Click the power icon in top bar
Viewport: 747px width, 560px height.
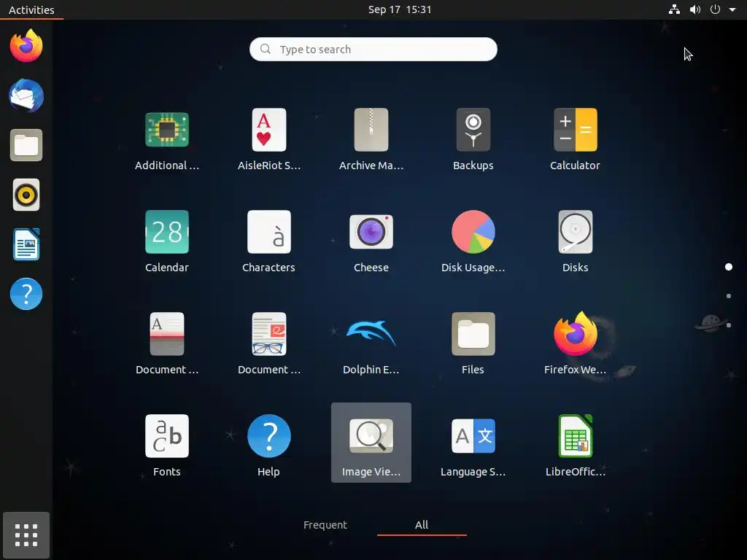click(x=715, y=9)
